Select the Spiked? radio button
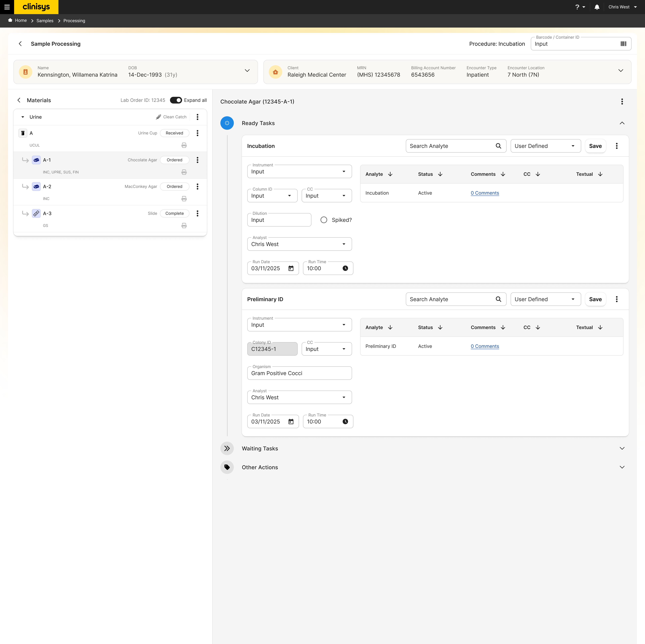The width and height of the screenshot is (645, 644). [324, 220]
